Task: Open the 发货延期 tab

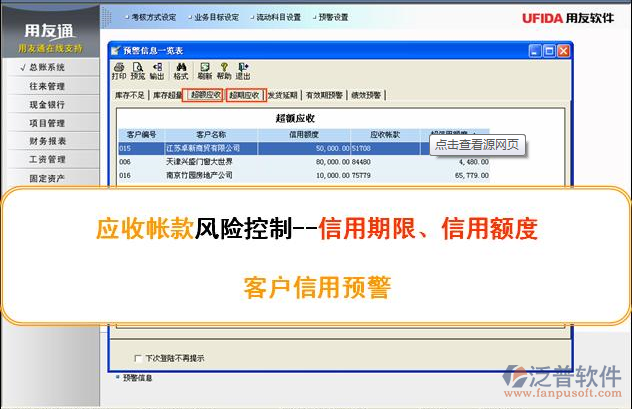Action: point(283,95)
